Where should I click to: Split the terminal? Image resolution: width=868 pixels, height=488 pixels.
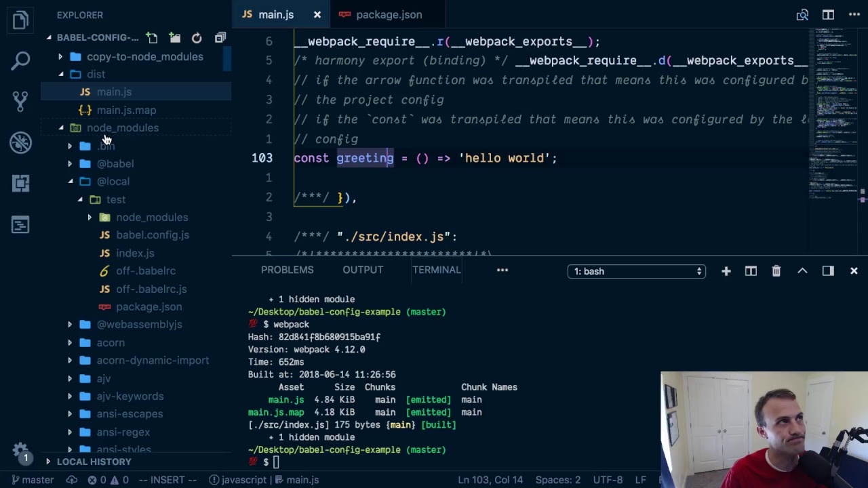click(x=751, y=271)
